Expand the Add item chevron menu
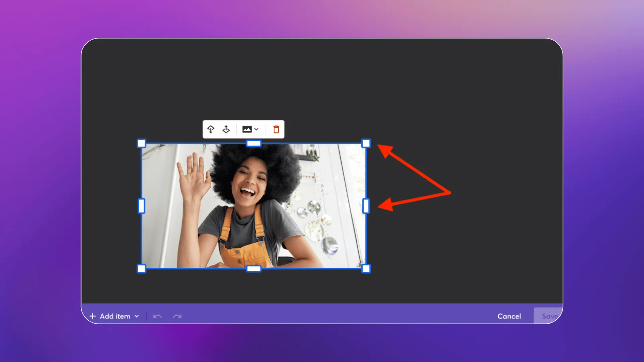The image size is (644, 362). coord(137,316)
